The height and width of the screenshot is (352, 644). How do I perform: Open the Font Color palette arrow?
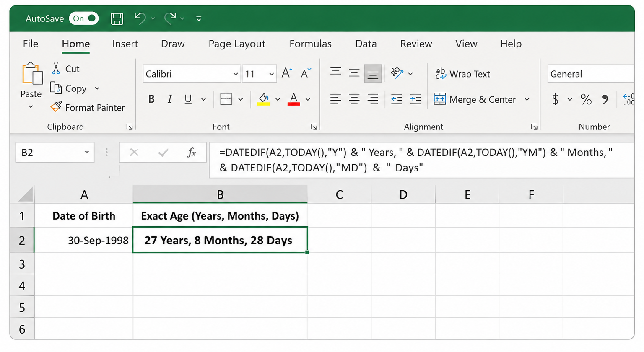[308, 99]
